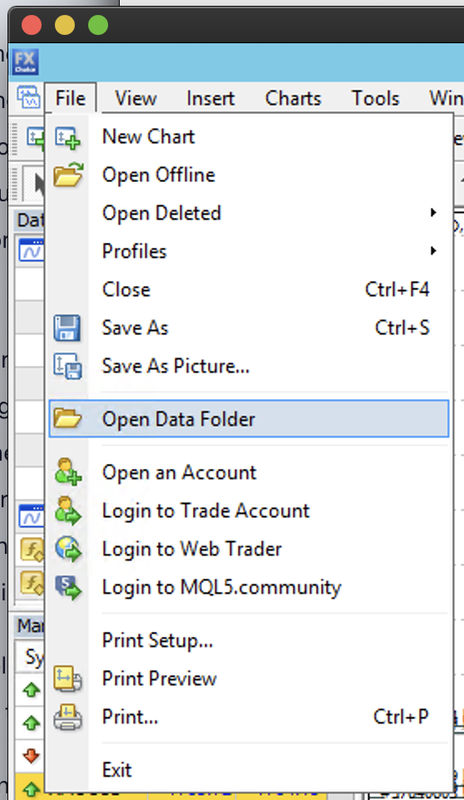Choose Print... Ctrl+P entry
This screenshot has width=464, height=800.
pos(249,717)
